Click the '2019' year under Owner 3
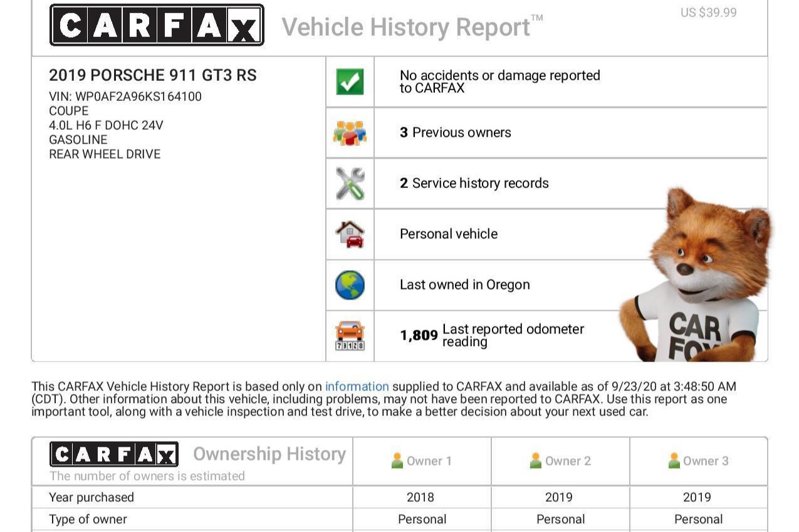The width and height of the screenshot is (799, 532). [x=697, y=498]
